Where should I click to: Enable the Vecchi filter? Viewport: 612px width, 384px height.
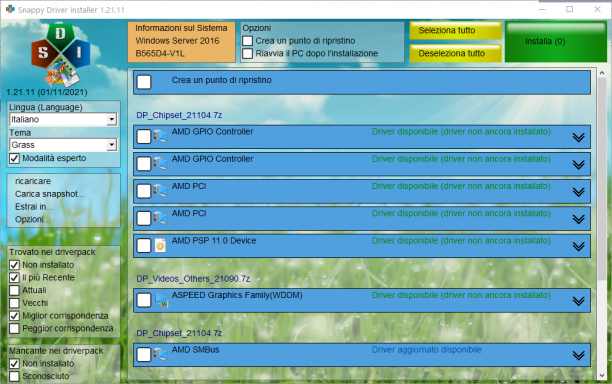[x=14, y=303]
